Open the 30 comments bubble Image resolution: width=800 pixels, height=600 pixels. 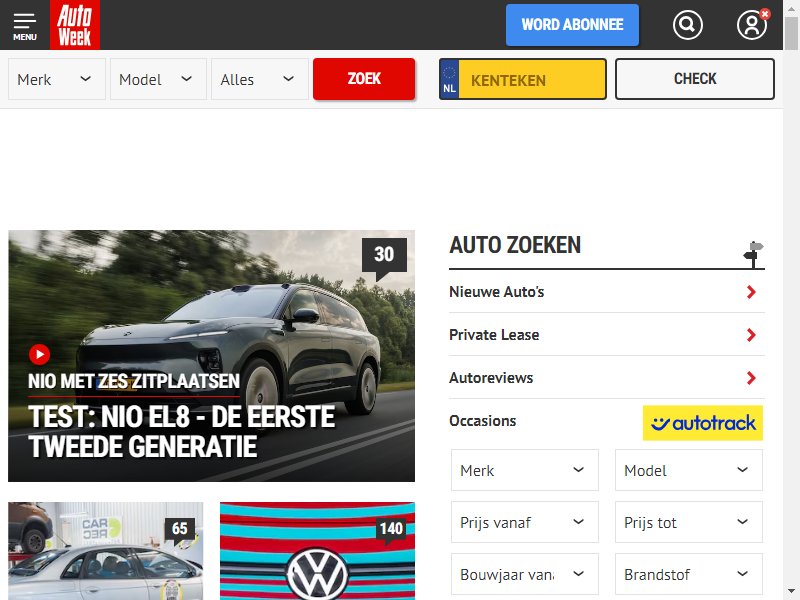tap(384, 258)
